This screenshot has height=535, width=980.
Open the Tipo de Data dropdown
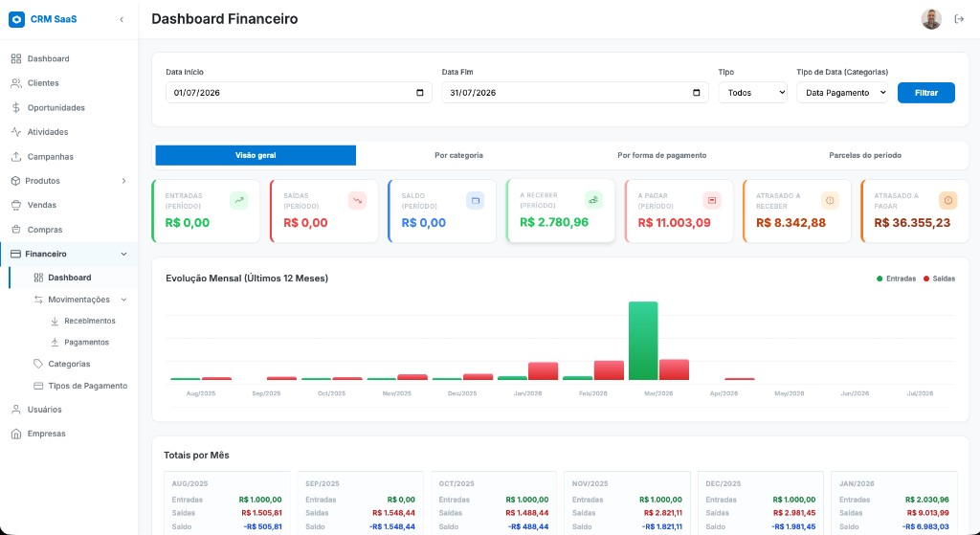[842, 93]
